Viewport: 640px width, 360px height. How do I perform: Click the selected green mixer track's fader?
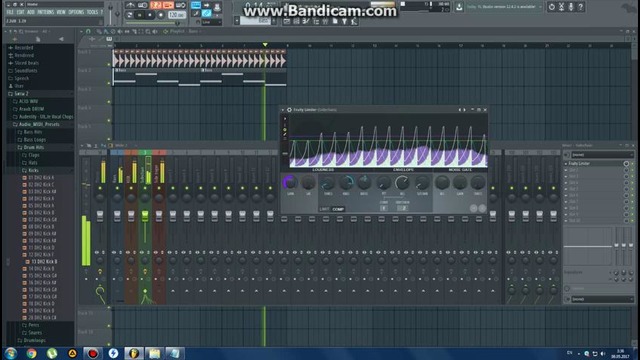coord(145,216)
